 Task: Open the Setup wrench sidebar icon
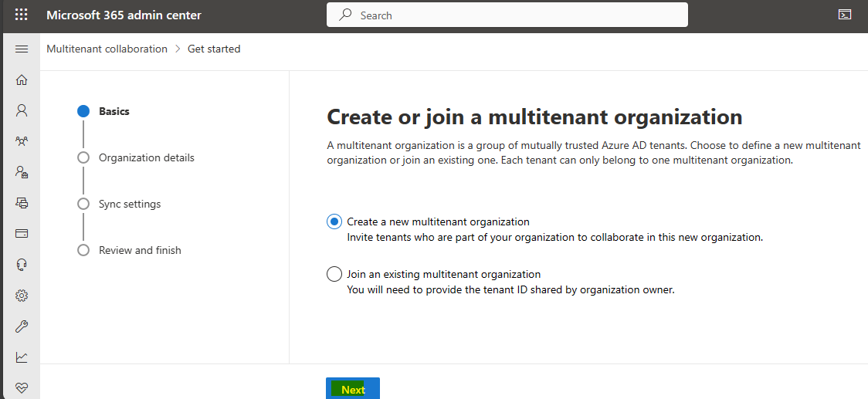[22, 326]
